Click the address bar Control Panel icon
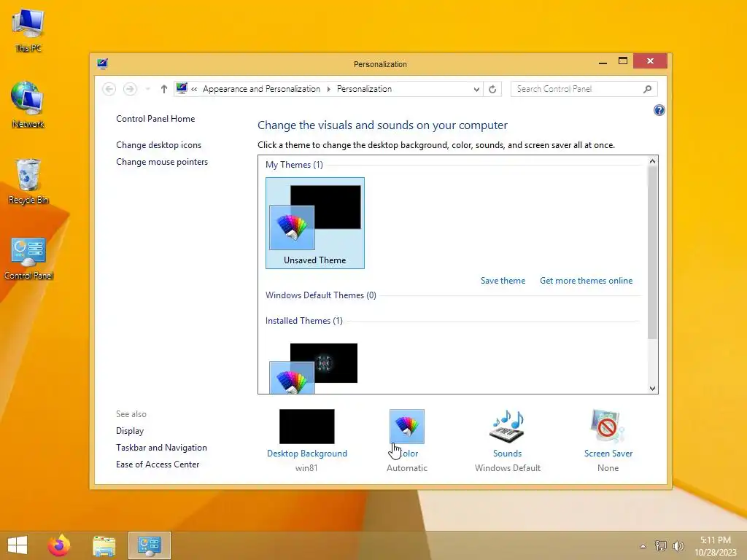This screenshot has height=560, width=747. (182, 88)
